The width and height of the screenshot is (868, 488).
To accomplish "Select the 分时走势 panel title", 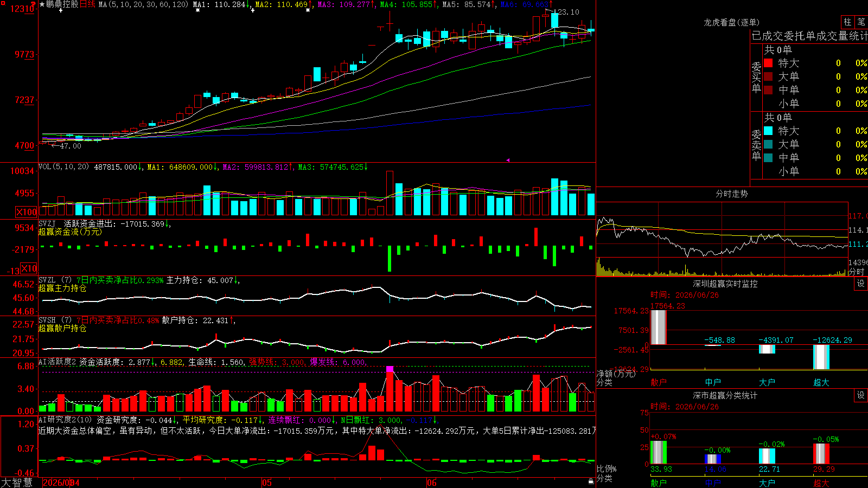I will [x=732, y=194].
